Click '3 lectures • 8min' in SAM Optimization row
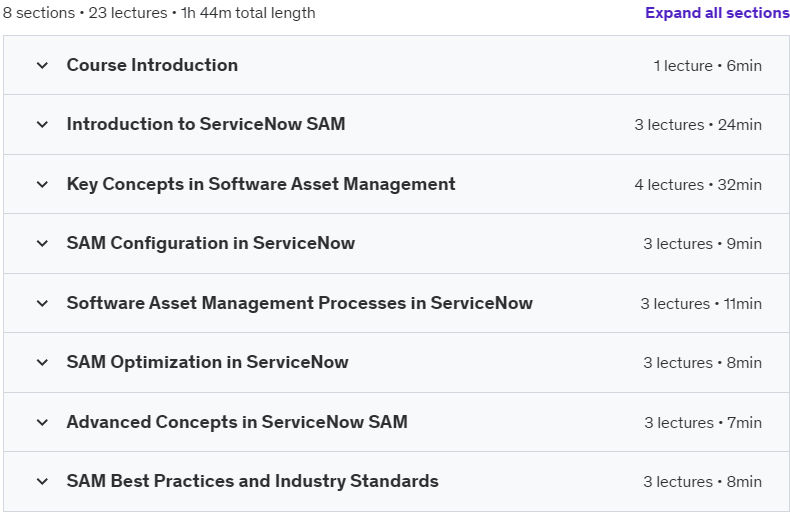This screenshot has height=514, width=790. coord(702,363)
